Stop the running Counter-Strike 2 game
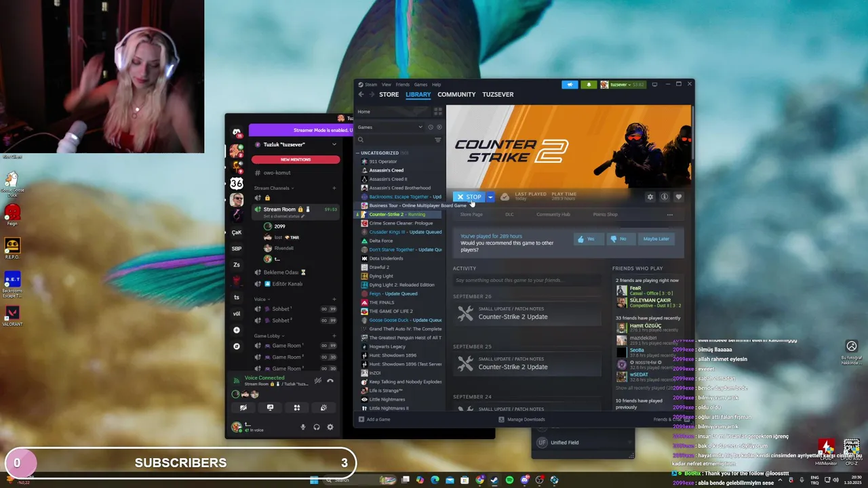 469,197
